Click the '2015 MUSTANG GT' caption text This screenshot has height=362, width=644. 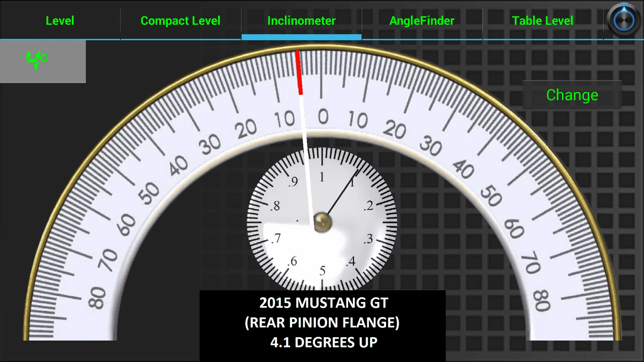(x=324, y=303)
